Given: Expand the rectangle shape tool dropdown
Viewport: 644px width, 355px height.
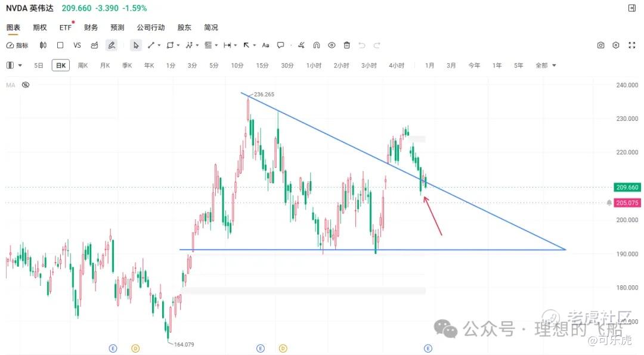Looking at the screenshot, I should [x=178, y=45].
